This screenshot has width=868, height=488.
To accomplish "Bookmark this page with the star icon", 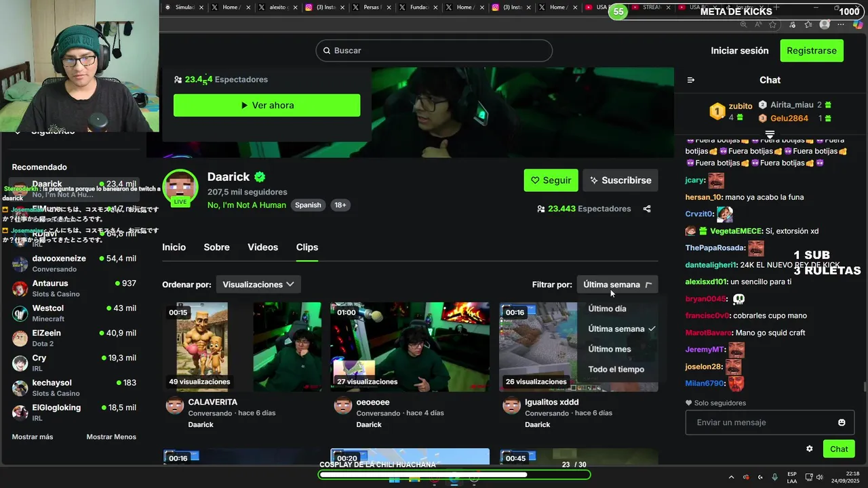I will 773,24.
